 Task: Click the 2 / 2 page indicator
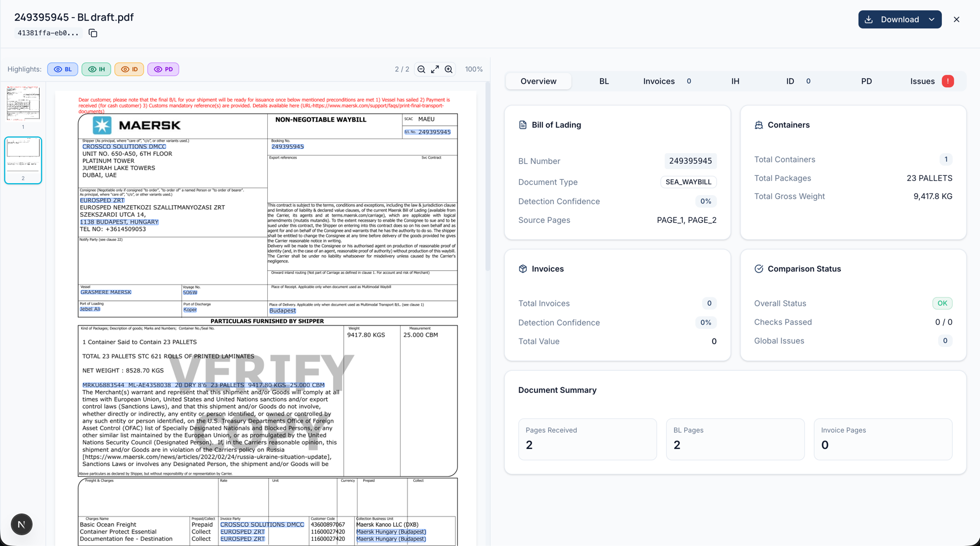(402, 69)
